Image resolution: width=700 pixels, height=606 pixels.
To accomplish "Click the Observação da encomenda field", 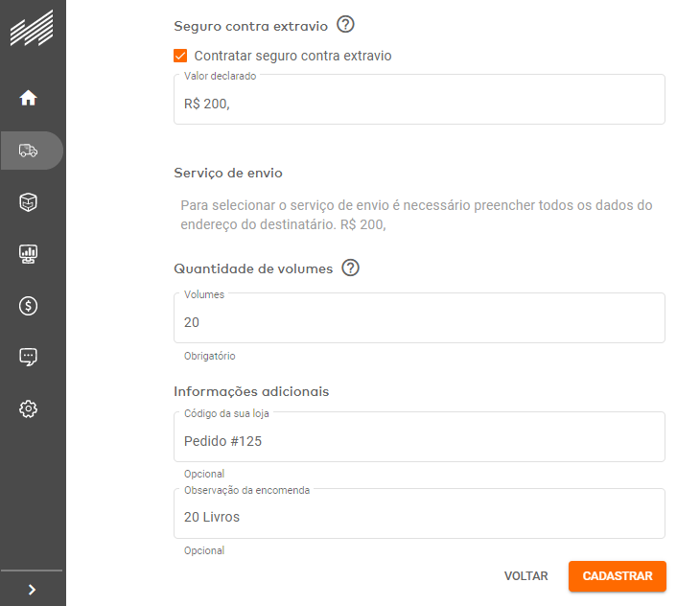I will point(419,517).
